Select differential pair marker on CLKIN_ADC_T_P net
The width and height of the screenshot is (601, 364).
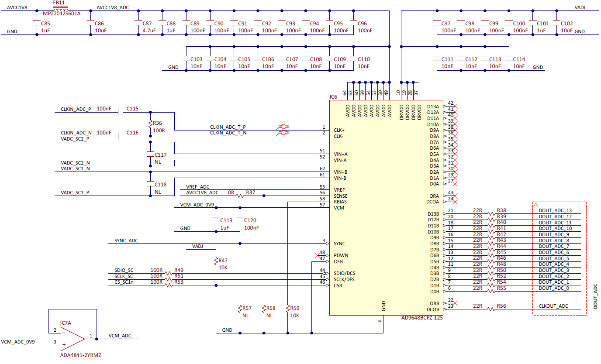click(x=283, y=127)
